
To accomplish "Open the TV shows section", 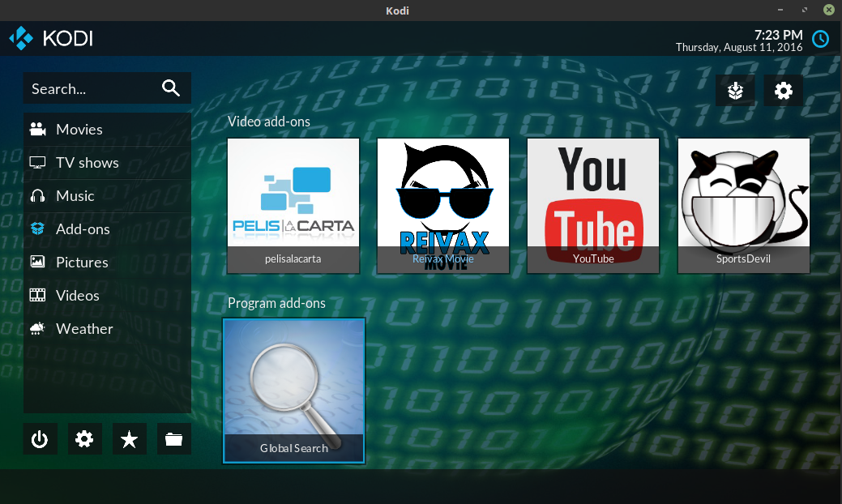I will point(108,163).
